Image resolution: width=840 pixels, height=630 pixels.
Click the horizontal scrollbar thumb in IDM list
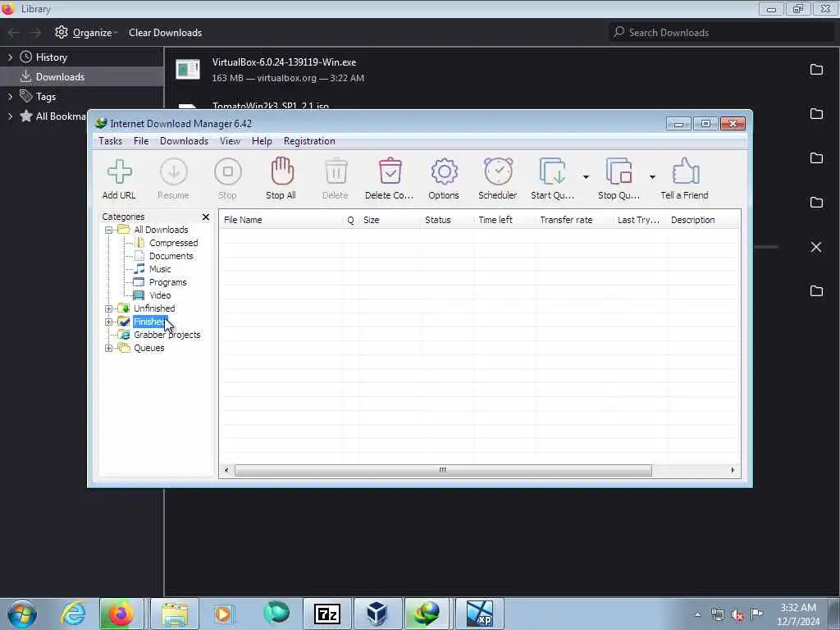pyautogui.click(x=443, y=470)
